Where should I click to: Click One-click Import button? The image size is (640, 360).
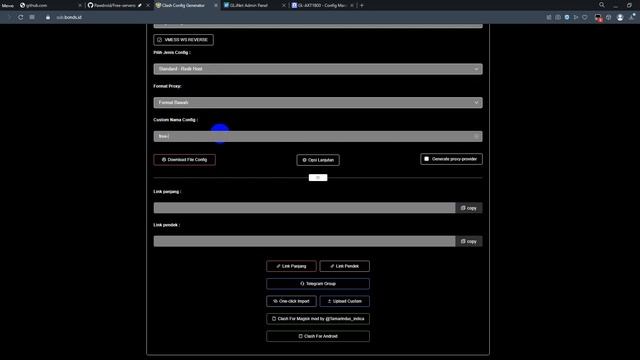click(291, 301)
